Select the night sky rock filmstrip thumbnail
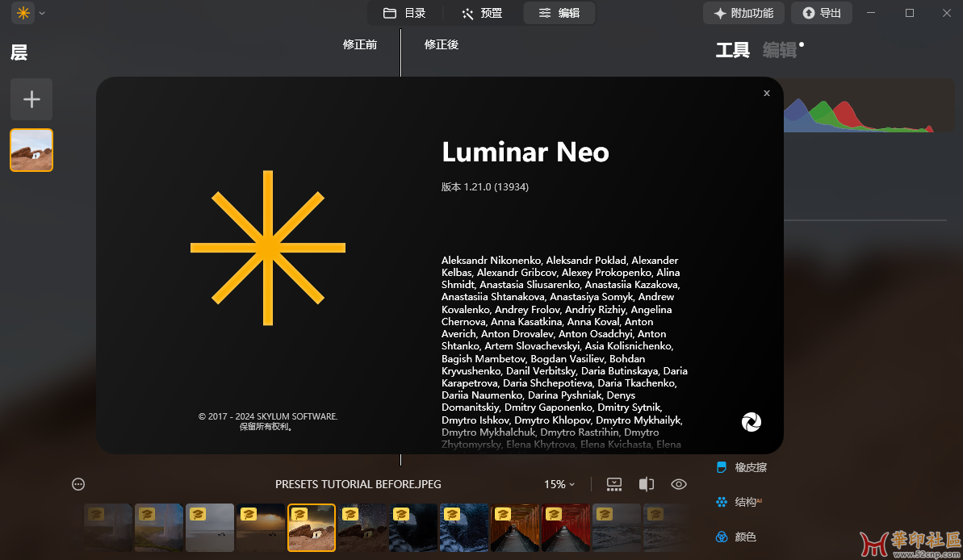This screenshot has height=560, width=963. [x=362, y=528]
